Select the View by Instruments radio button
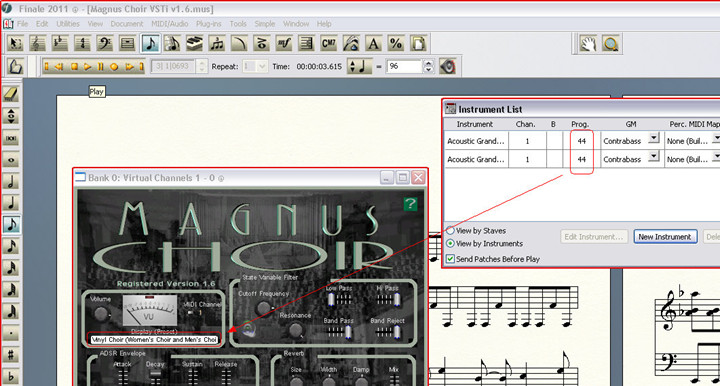This screenshot has width=720, height=386. 450,243
